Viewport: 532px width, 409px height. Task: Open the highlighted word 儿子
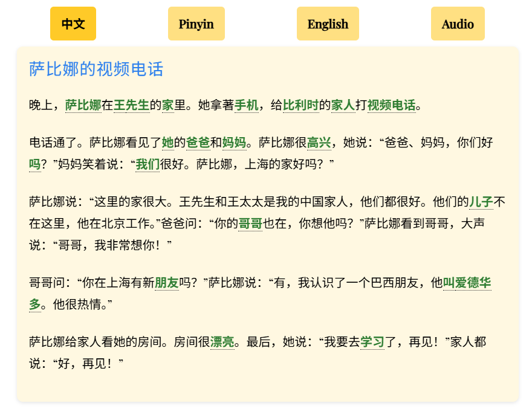point(481,202)
